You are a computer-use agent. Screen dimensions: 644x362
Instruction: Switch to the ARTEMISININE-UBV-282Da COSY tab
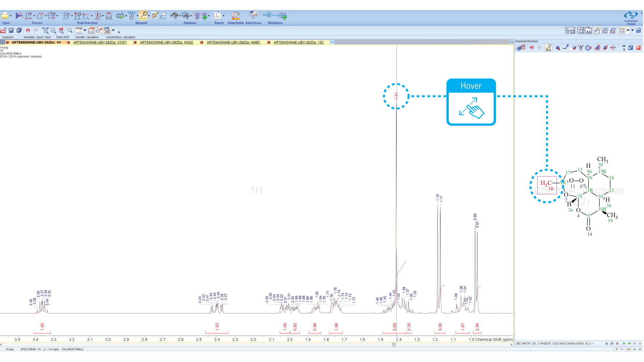tap(100, 43)
